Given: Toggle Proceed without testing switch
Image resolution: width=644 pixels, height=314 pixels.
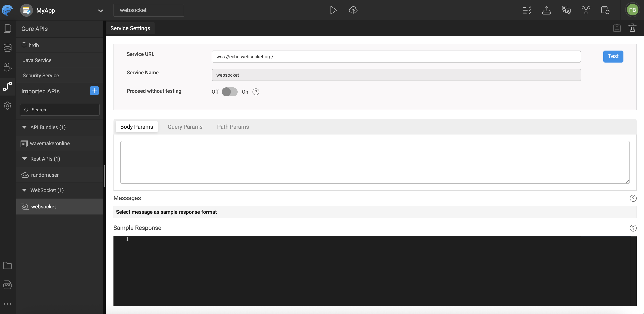Looking at the screenshot, I should tap(229, 92).
